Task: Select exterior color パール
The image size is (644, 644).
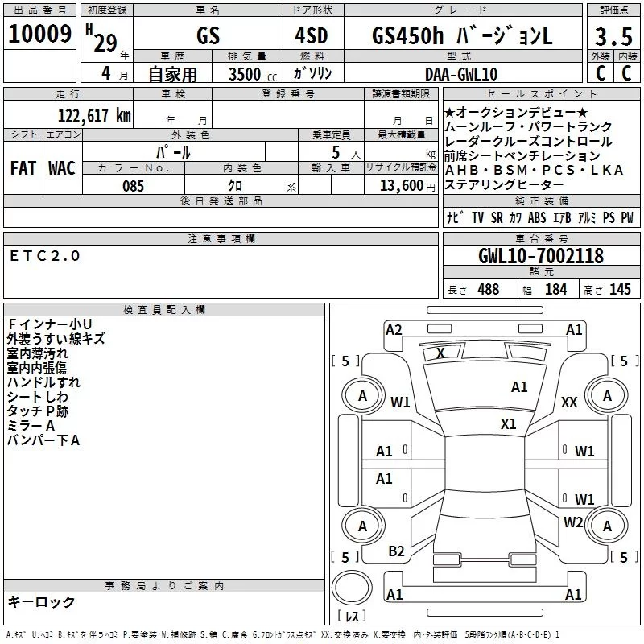Action: tap(173, 152)
